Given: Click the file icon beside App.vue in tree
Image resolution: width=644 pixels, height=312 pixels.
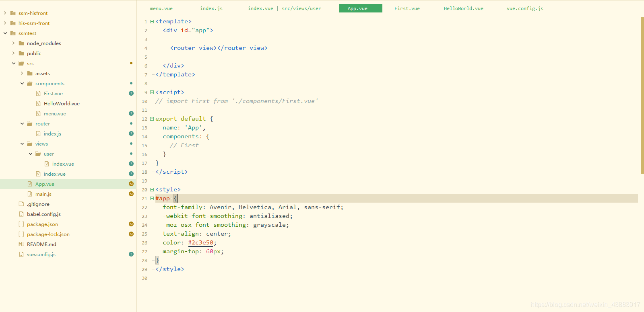Looking at the screenshot, I should pos(30,184).
